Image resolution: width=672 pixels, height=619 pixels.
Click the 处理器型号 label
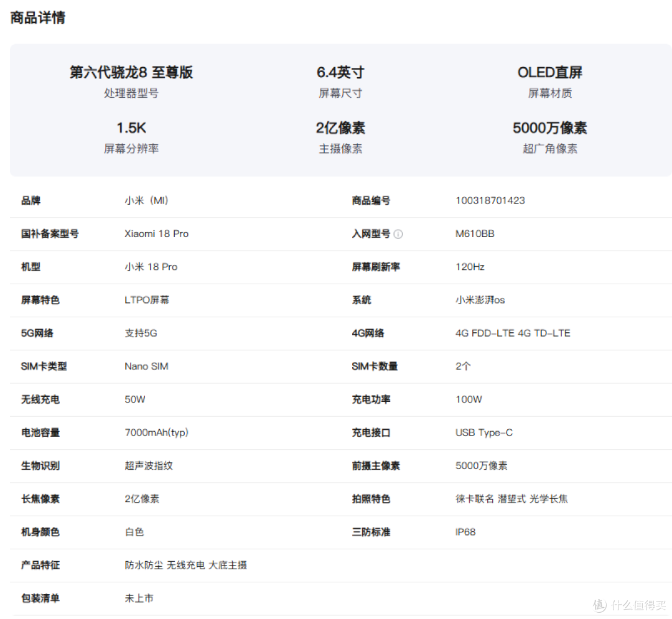tap(131, 93)
